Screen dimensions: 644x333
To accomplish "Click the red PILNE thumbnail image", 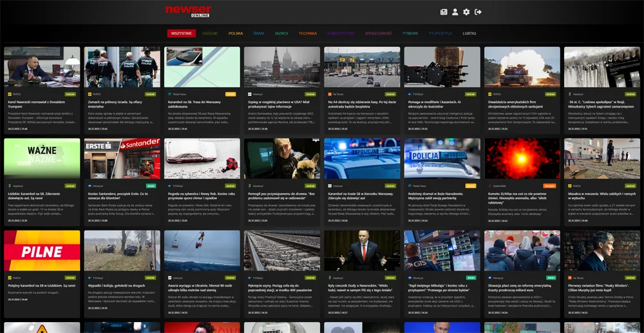I will point(42,251).
